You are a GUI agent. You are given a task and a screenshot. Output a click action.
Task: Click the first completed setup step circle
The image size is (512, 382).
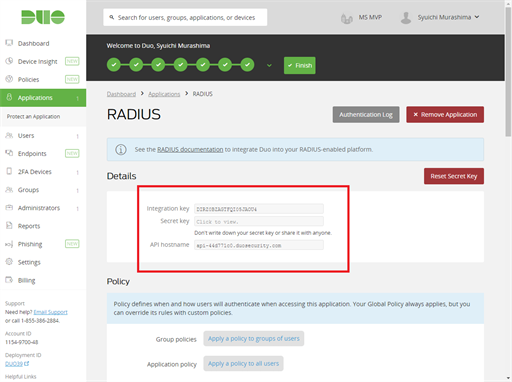[114, 65]
